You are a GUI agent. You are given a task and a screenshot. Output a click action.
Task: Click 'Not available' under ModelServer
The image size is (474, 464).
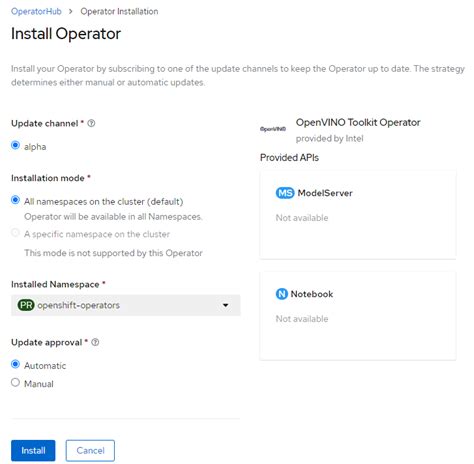(x=302, y=218)
